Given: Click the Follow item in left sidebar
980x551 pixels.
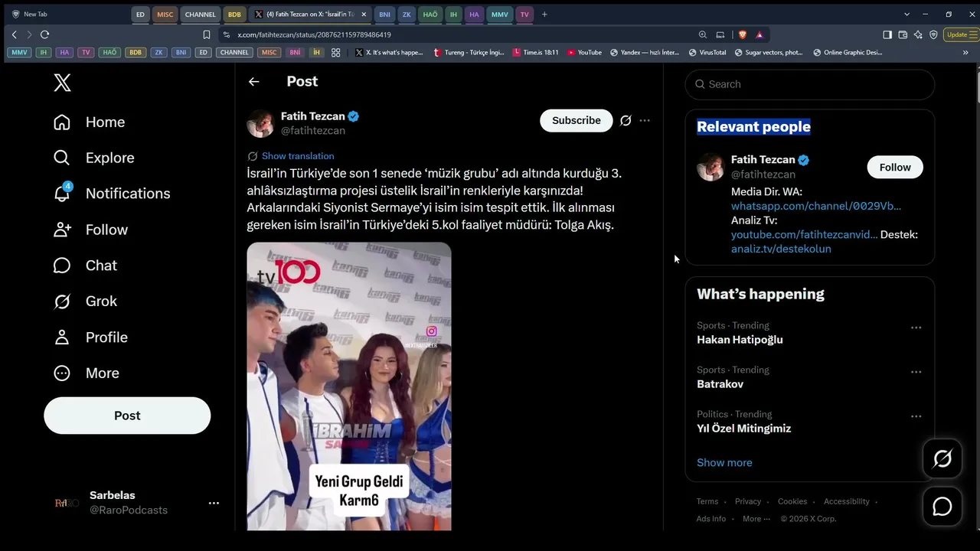Looking at the screenshot, I should pos(90,230).
